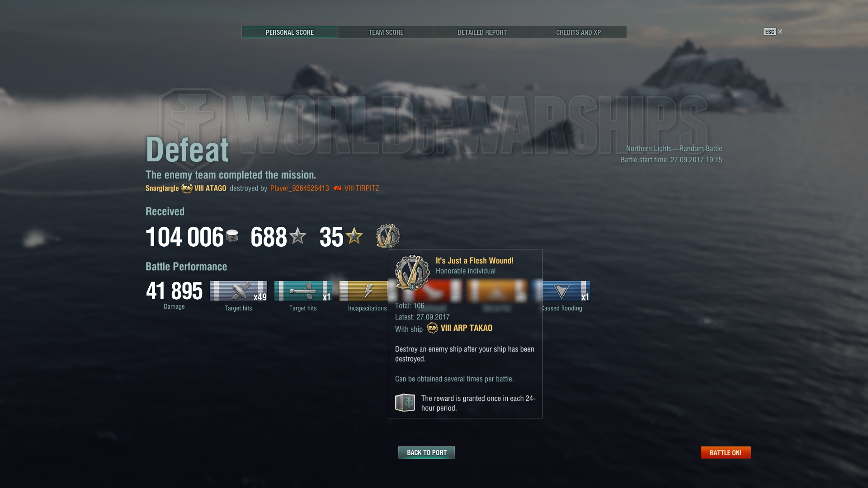868x488 pixels.
Task: Click the 41 895 damage value
Action: (x=174, y=291)
